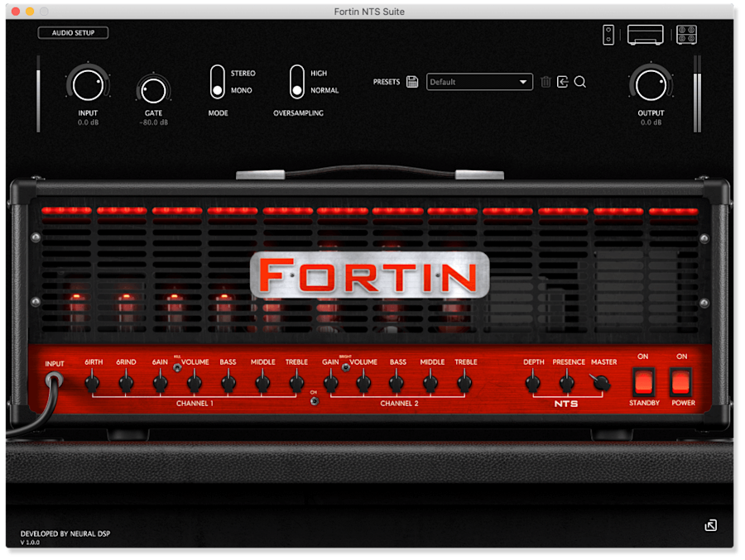
Task: Flip the Standby rocker switch
Action: [x=643, y=381]
